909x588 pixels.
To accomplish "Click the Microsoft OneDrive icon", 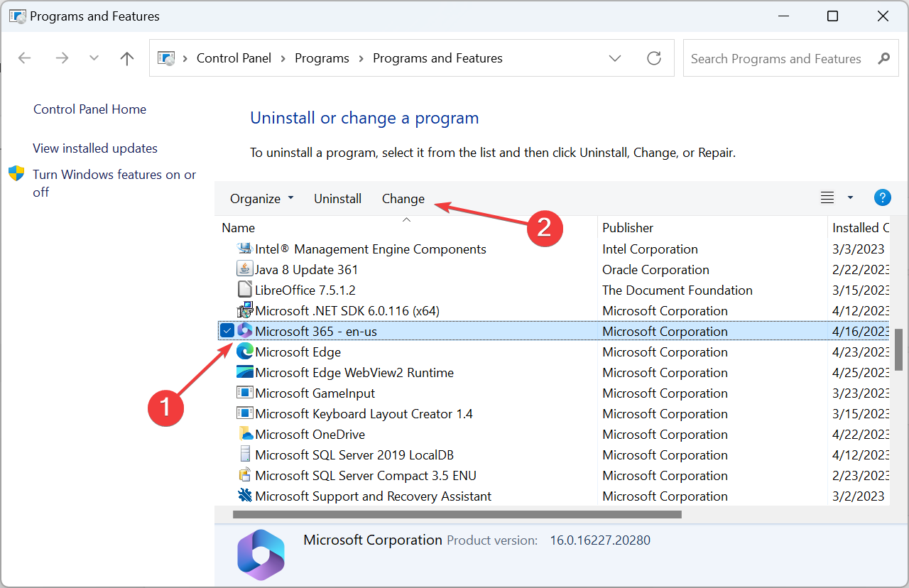I will 245,434.
